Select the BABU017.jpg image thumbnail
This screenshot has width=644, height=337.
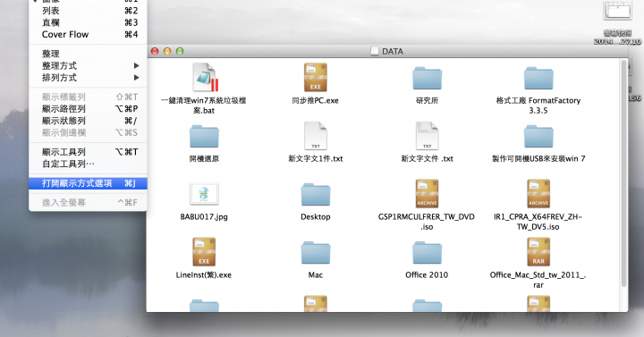click(x=204, y=194)
